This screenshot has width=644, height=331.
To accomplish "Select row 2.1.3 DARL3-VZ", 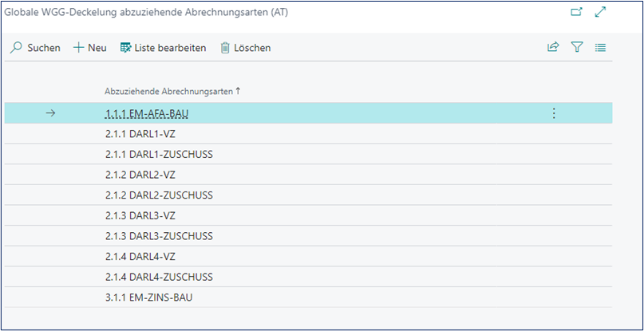I will coord(139,215).
